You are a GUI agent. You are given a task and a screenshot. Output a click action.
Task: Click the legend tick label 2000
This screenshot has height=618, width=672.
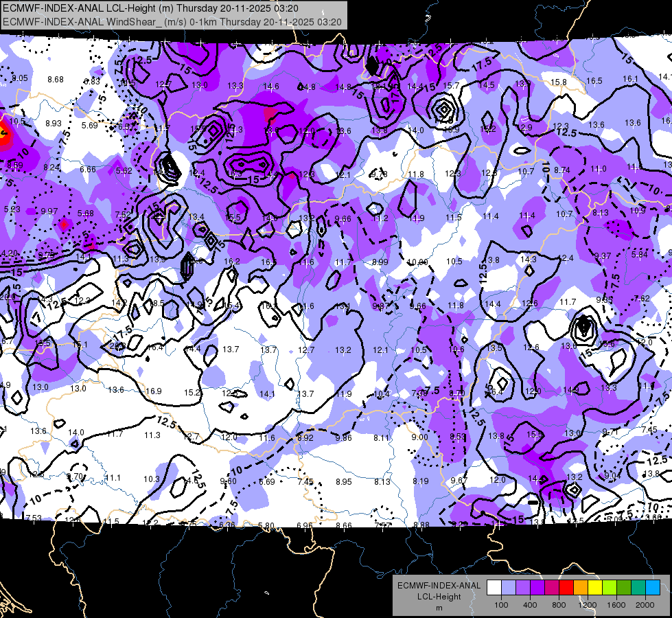tap(645, 605)
